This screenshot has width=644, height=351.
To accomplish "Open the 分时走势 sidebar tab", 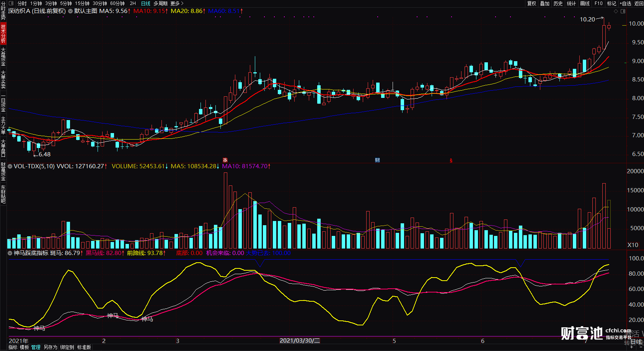I will point(3,11).
